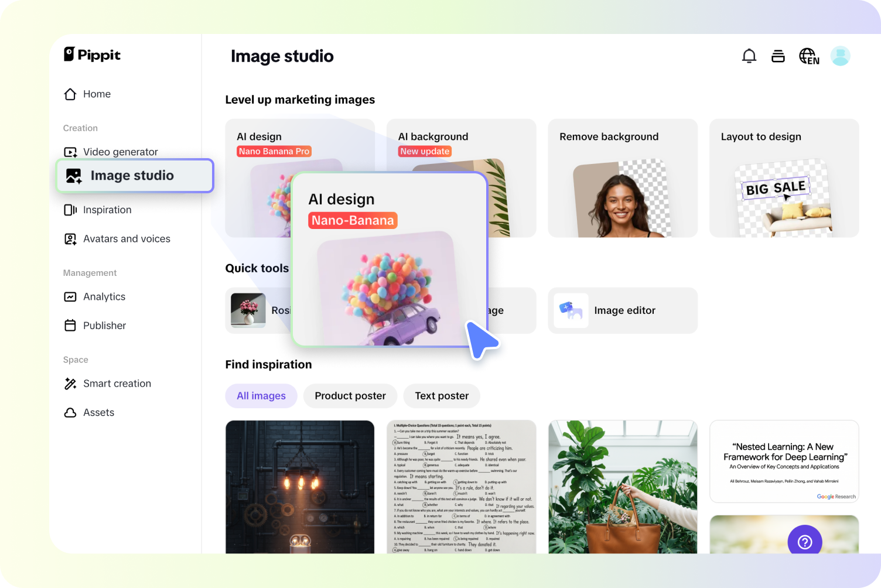
Task: Click the Analytics chart icon
Action: 70,297
